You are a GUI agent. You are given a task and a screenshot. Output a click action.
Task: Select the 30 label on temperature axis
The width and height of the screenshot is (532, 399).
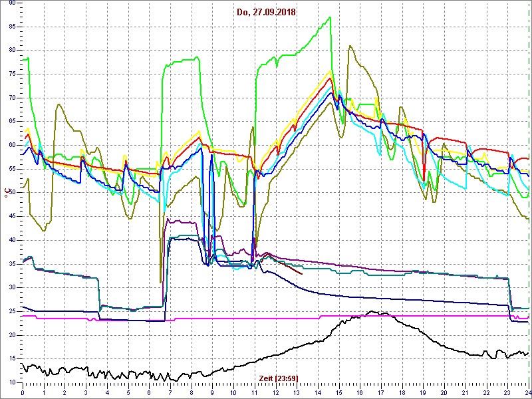tap(11, 288)
